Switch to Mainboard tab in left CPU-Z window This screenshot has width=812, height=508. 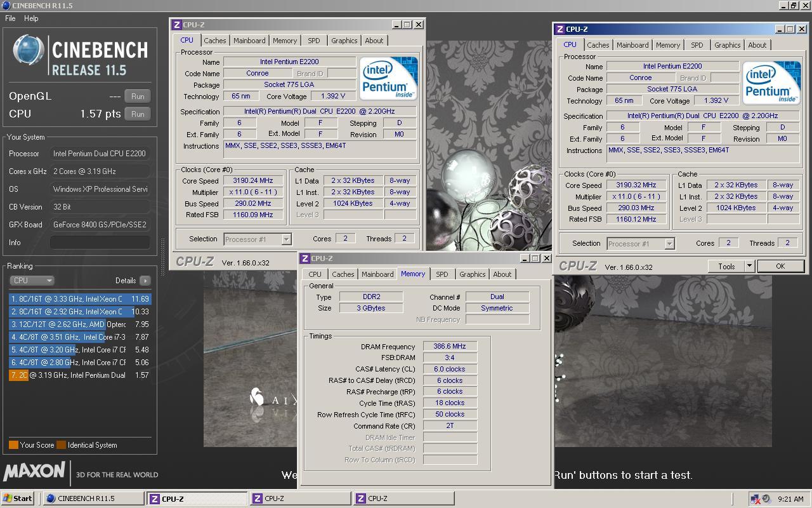(x=249, y=41)
